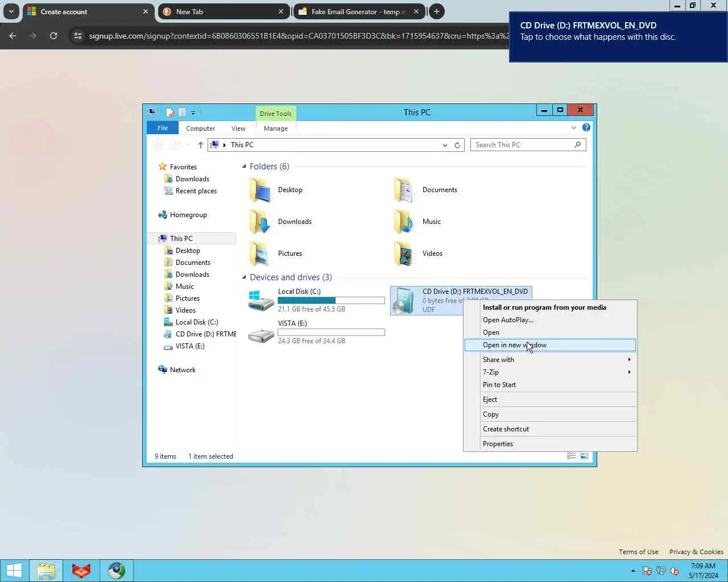This screenshot has height=582, width=728.
Task: Click the network icon in system tray
Action: [661, 571]
